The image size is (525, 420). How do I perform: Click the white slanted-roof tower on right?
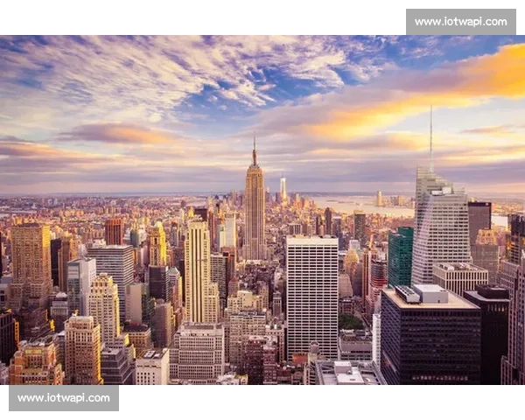point(440,227)
